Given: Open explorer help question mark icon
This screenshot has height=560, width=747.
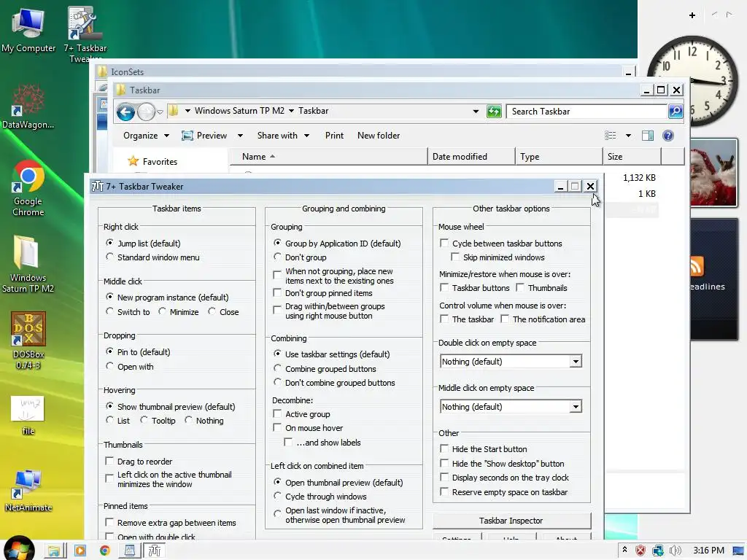Looking at the screenshot, I should tap(668, 136).
